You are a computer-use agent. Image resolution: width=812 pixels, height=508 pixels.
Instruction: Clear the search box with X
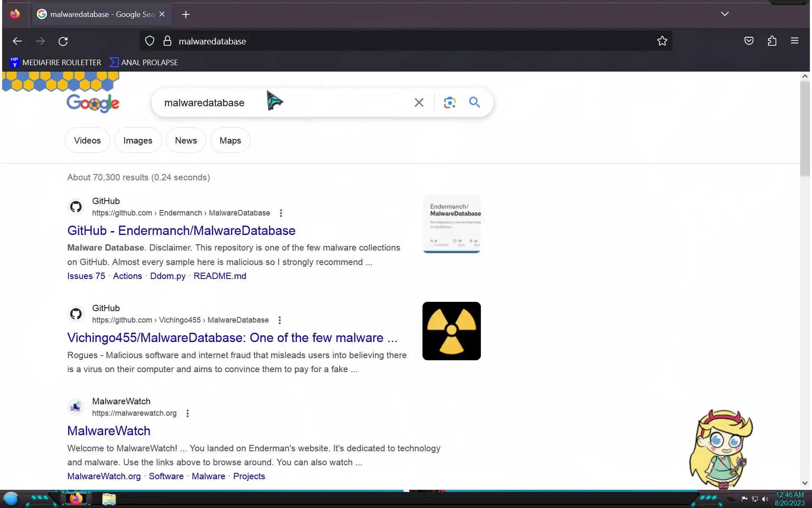[x=419, y=102]
